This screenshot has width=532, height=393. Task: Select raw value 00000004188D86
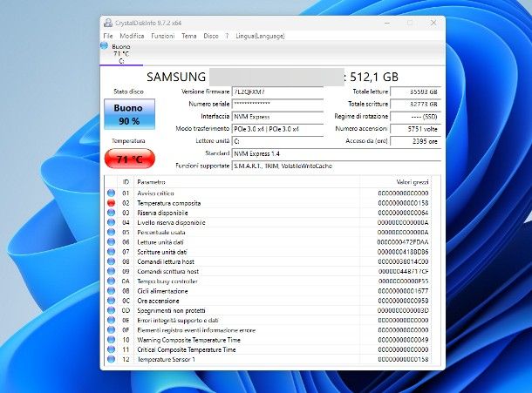(x=403, y=252)
